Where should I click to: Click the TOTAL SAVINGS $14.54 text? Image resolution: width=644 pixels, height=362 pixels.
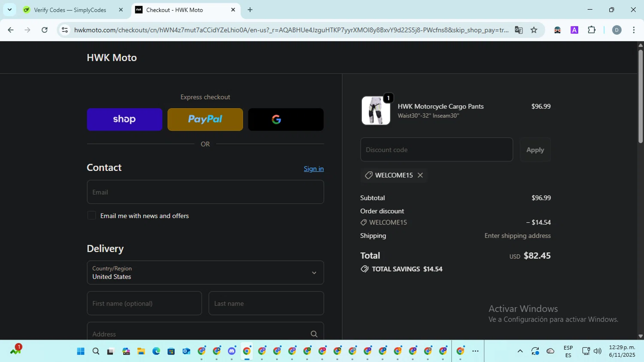[407, 269]
